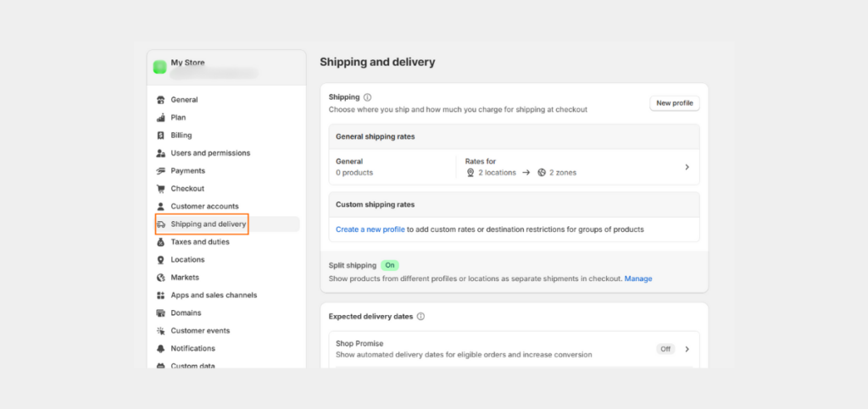The image size is (868, 409).
Task: Open General settings in sidebar
Action: coord(184,100)
